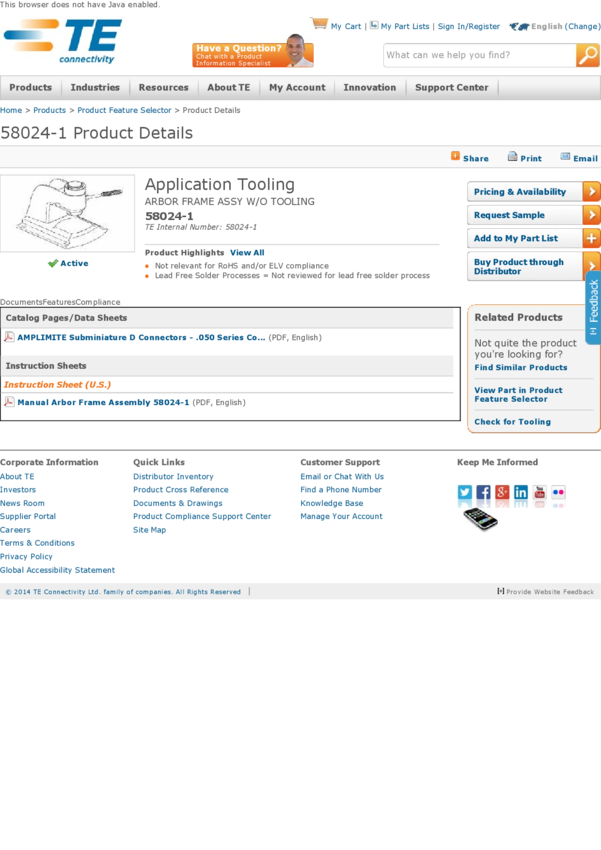Click the orange search magnifier button
Viewport: 601px width, 850px height.
point(587,55)
